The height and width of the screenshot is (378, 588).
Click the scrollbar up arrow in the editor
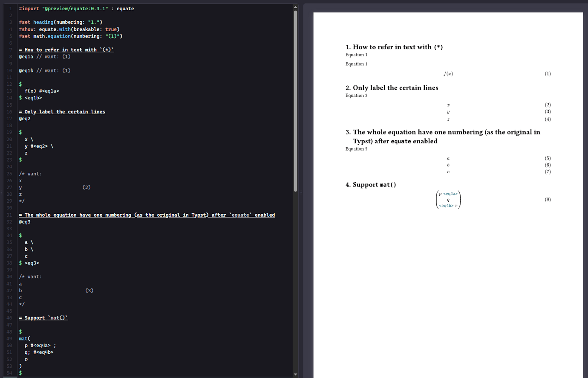point(295,6)
